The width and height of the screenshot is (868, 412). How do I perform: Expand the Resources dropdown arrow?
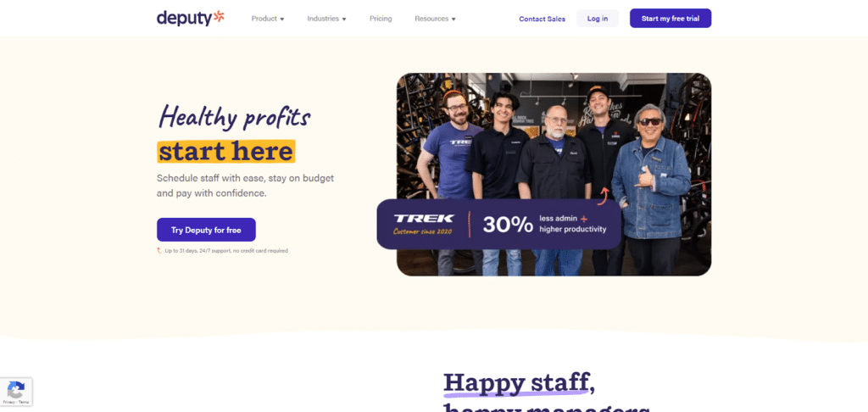(x=453, y=19)
